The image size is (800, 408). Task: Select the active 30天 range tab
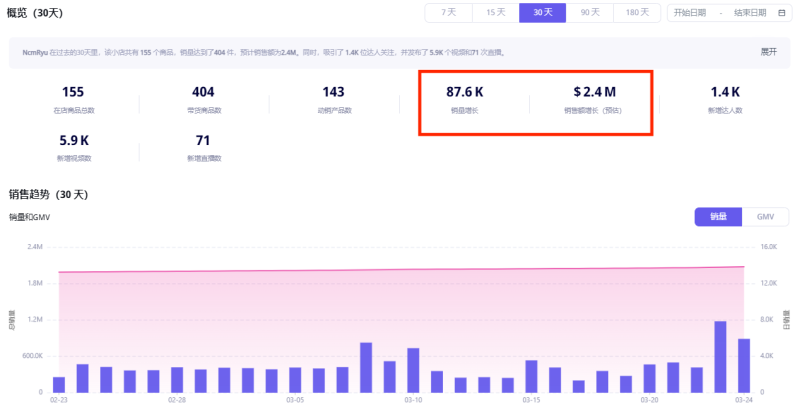click(x=542, y=13)
